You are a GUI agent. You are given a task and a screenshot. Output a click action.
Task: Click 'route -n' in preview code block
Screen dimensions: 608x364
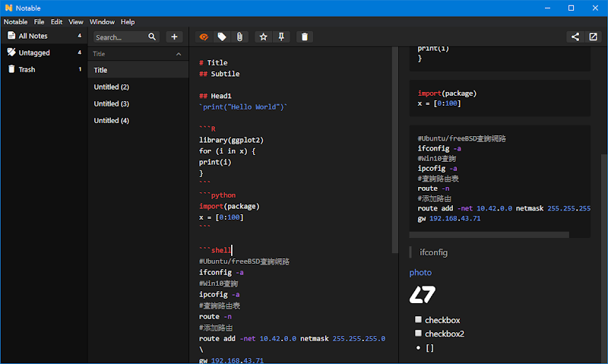pos(433,188)
